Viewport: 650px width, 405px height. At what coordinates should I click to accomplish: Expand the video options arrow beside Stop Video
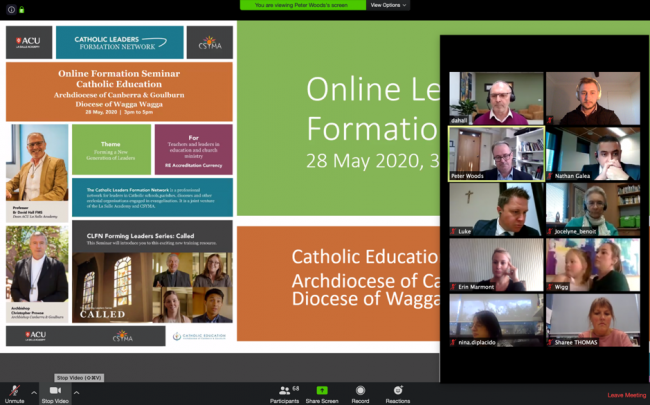(x=76, y=393)
